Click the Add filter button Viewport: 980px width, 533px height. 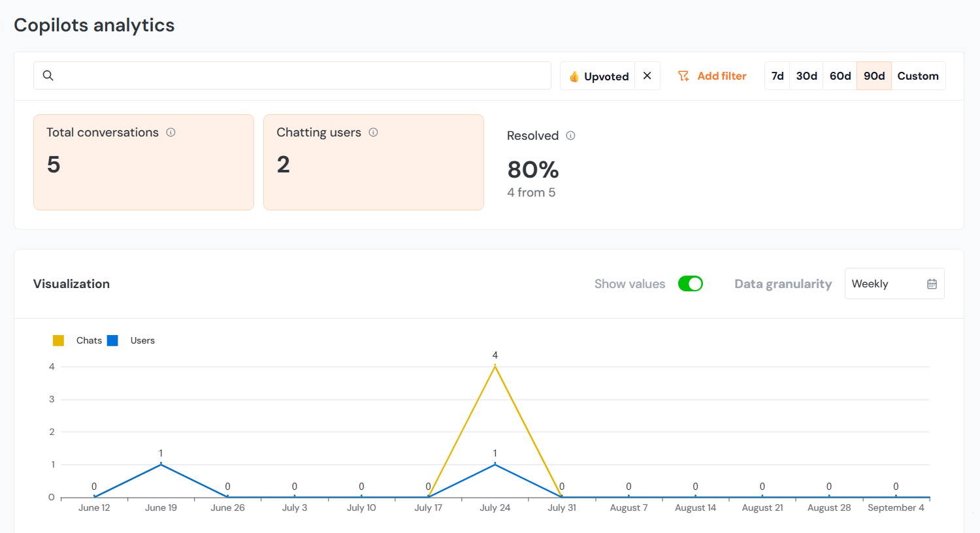[x=721, y=76]
